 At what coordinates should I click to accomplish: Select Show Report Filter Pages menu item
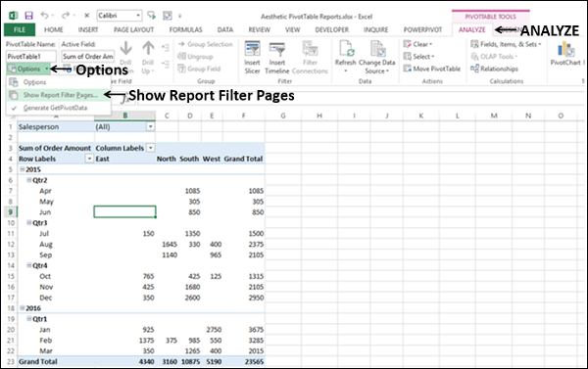coord(59,95)
